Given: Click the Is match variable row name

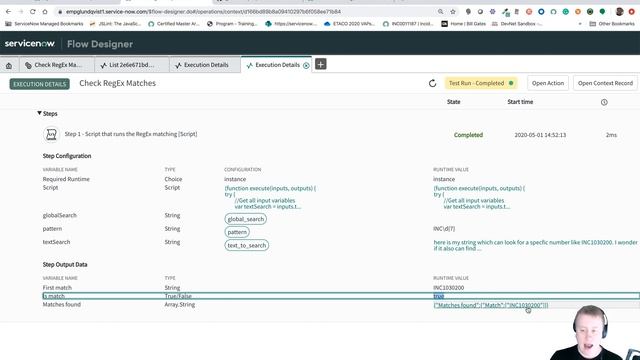Looking at the screenshot, I should [x=54, y=296].
